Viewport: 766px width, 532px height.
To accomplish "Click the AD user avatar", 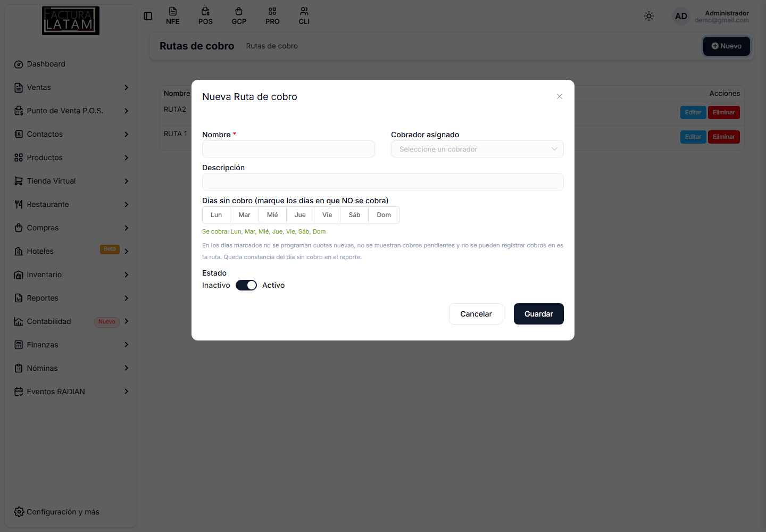I will [681, 16].
